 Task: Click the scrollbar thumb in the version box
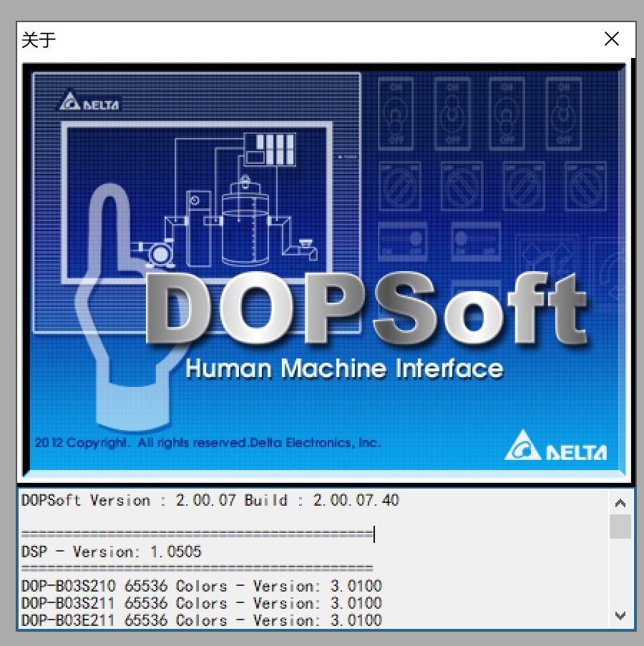620,527
